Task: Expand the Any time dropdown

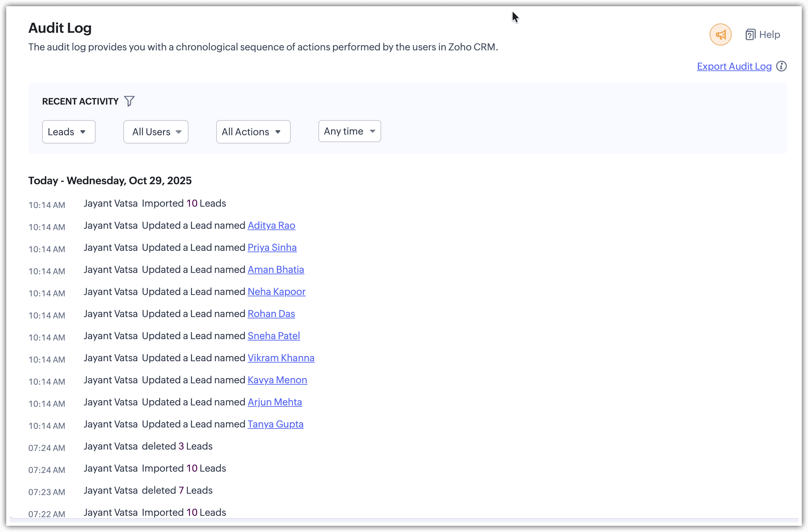Action: [x=349, y=131]
